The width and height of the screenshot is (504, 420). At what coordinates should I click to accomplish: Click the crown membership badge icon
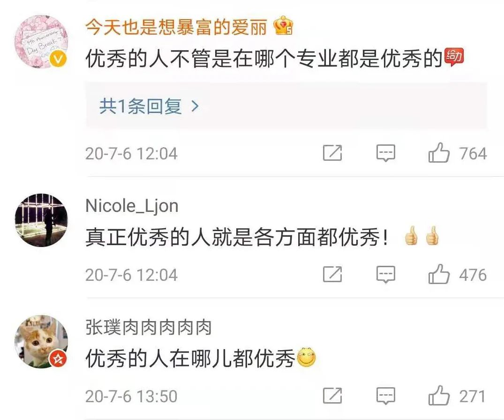click(x=283, y=26)
